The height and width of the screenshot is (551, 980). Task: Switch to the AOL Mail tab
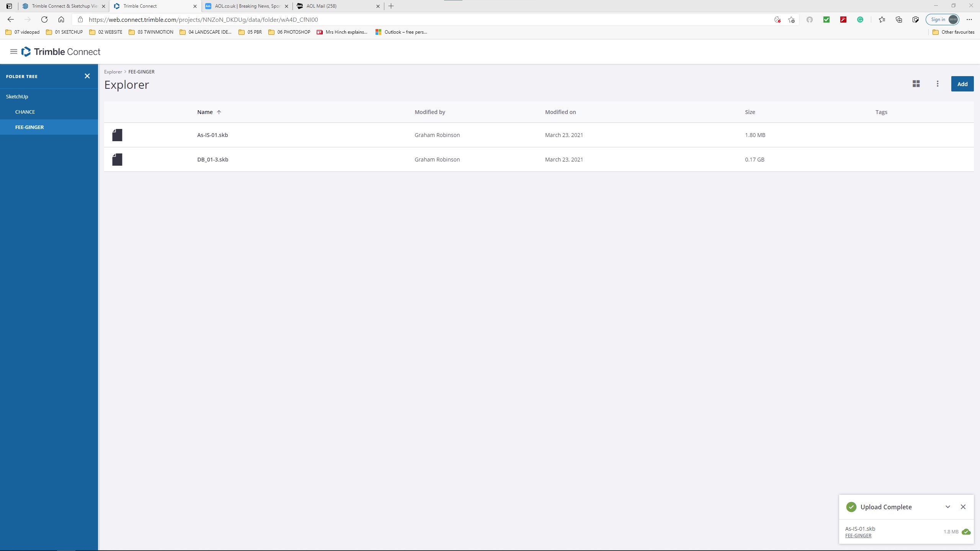click(322, 6)
